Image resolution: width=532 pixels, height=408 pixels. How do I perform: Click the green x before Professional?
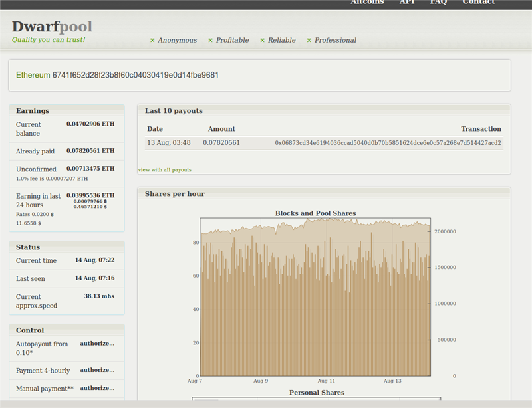[309, 41]
